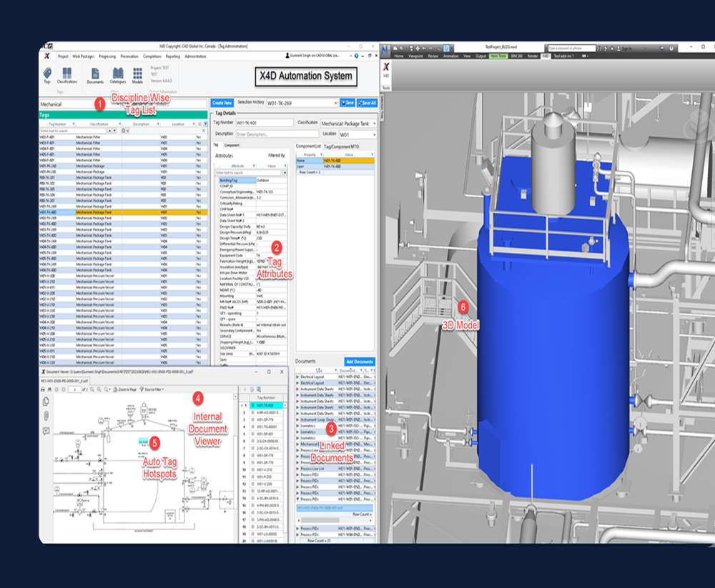This screenshot has width=715, height=588.
Task: Open the Location dropdown showing W01
Action: point(357,135)
